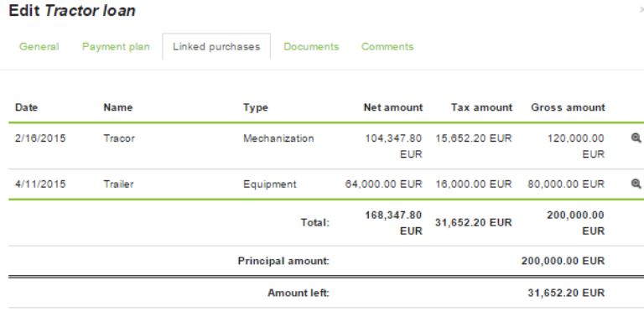The image size is (644, 322).
Task: Select the Tracor purchase name
Action: 119,138
